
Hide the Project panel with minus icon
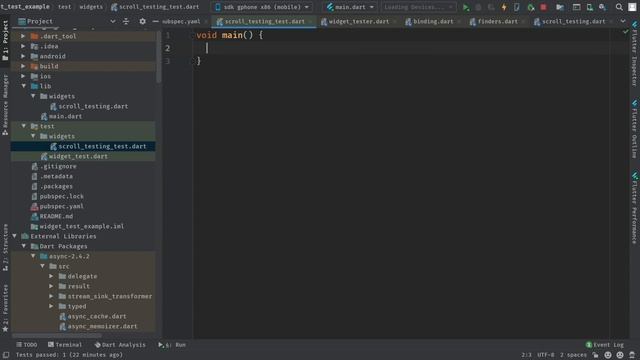coord(156,21)
